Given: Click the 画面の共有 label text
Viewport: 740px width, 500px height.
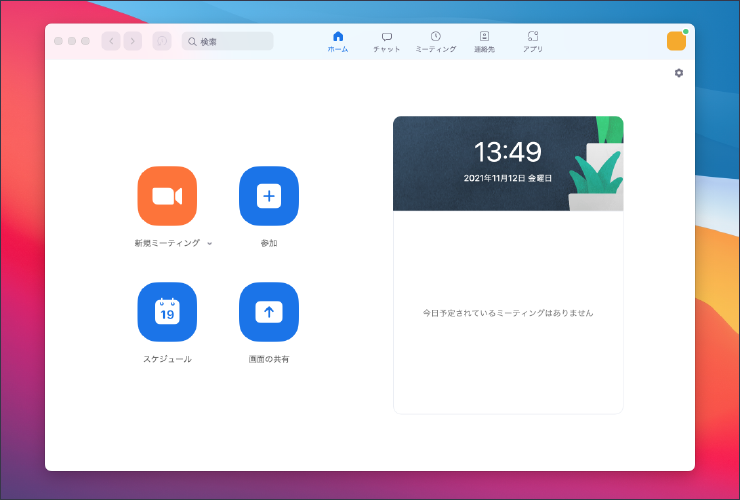Looking at the screenshot, I should (269, 359).
